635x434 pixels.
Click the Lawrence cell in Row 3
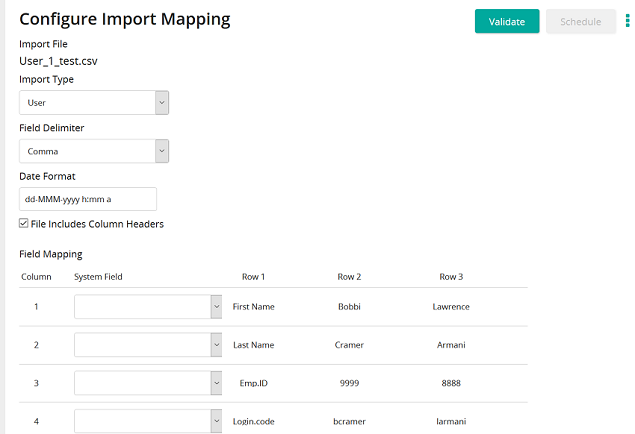(x=451, y=306)
